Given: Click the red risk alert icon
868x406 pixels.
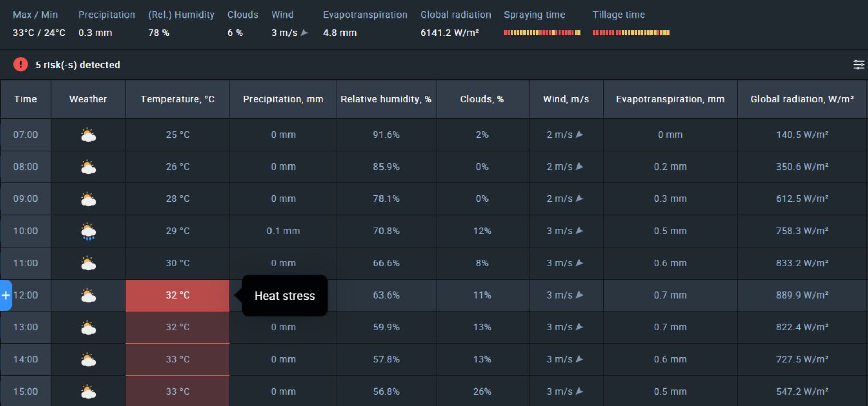Looking at the screenshot, I should click(21, 64).
